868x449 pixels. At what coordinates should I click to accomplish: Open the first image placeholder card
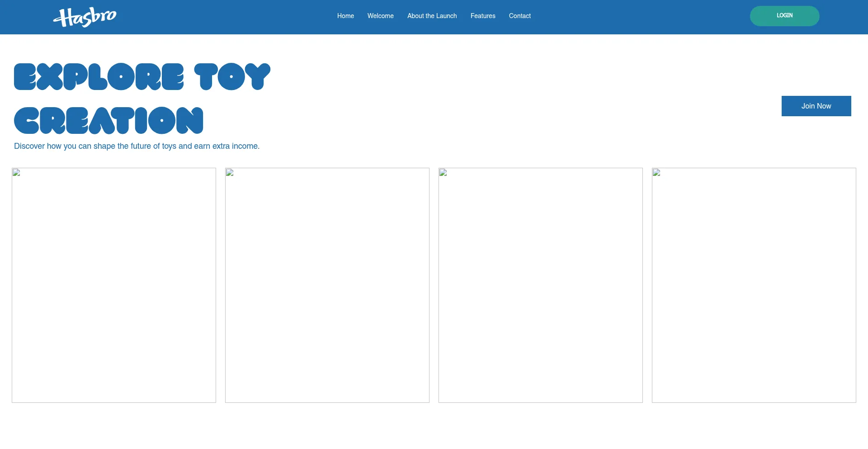[114, 285]
